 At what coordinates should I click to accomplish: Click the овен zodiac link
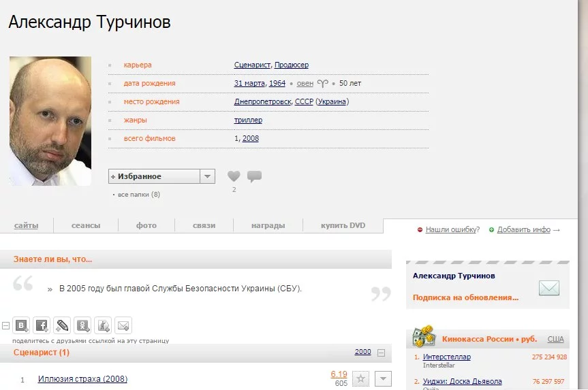305,83
